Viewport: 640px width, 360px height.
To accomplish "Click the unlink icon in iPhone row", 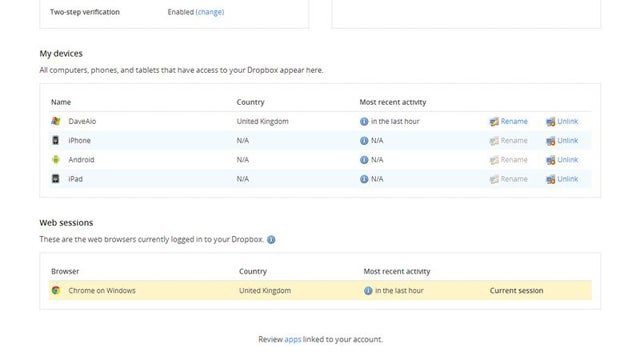I will (x=551, y=141).
